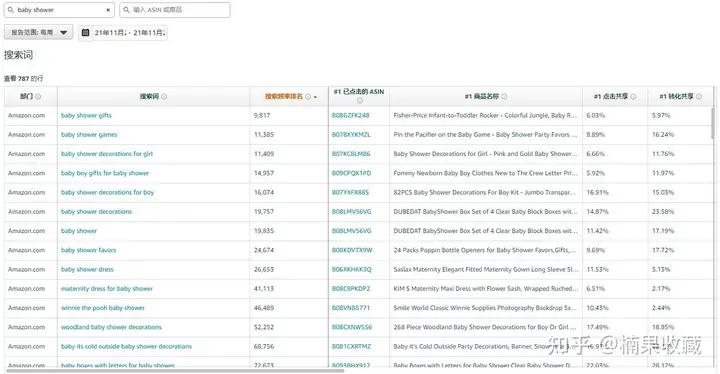Open ASIN B08LMV56VG in baby shower row
Screen dimensions: 720x374
click(x=351, y=231)
